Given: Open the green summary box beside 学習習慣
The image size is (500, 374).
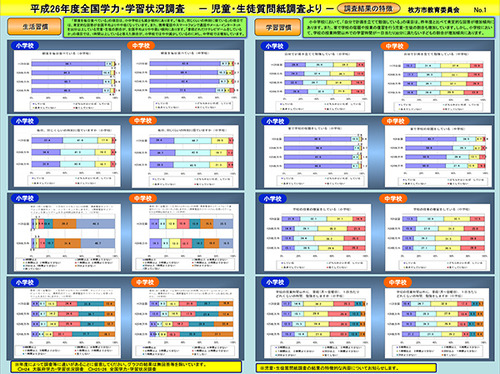Looking at the screenshot, I should point(399,27).
